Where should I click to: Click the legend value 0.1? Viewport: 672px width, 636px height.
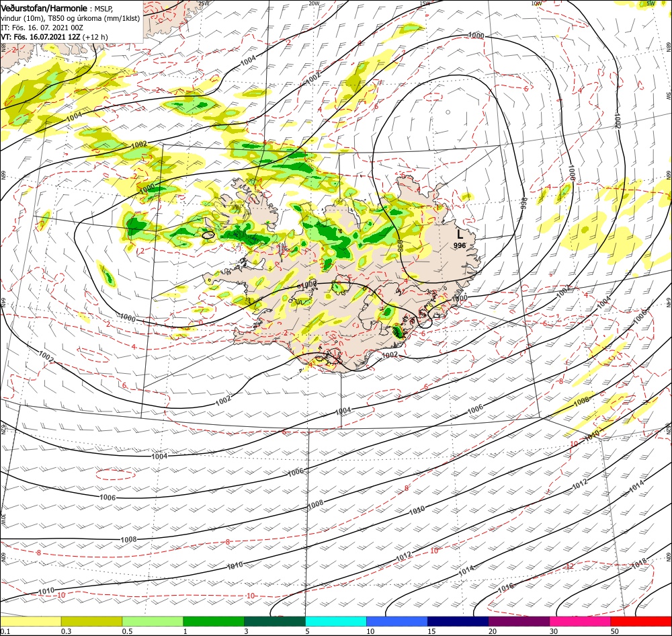point(5,631)
